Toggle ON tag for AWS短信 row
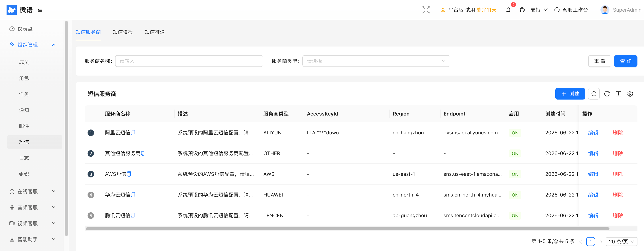The image size is (644, 251). pos(515,174)
